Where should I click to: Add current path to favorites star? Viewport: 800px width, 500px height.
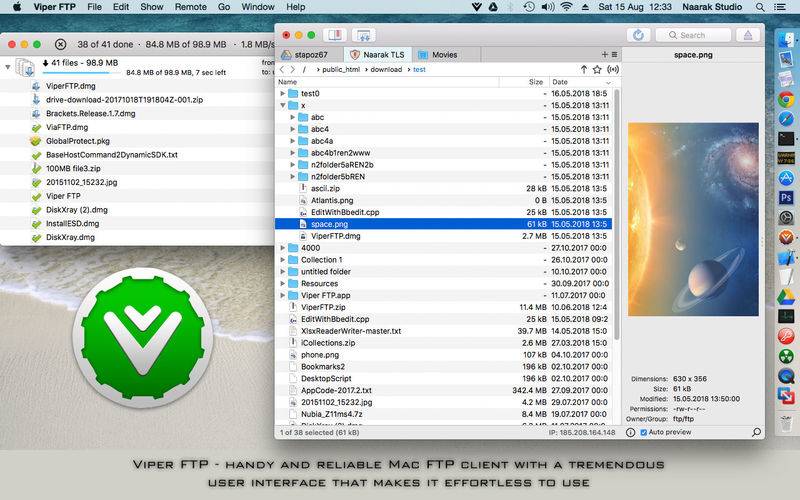pyautogui.click(x=597, y=69)
